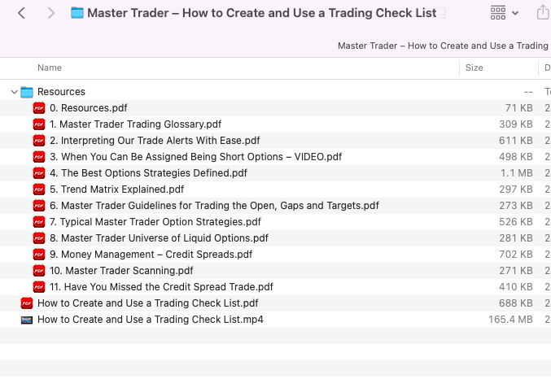Image resolution: width=551 pixels, height=392 pixels.
Task: Select 3. When You Can Be Assigned file
Action: (x=275, y=157)
